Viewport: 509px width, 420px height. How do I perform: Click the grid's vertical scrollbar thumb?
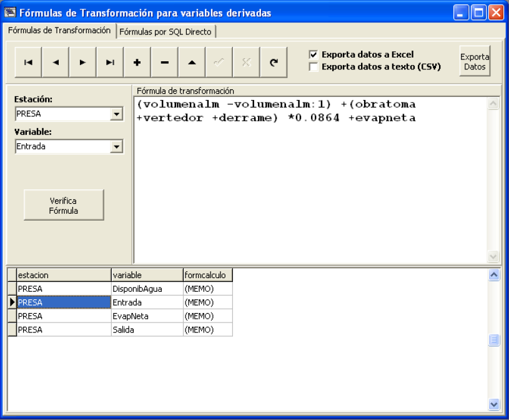pyautogui.click(x=494, y=340)
